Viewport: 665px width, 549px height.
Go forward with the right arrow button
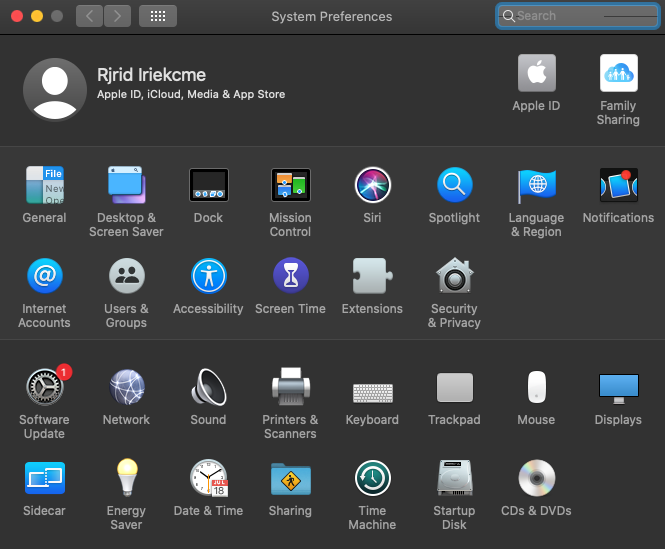[117, 16]
